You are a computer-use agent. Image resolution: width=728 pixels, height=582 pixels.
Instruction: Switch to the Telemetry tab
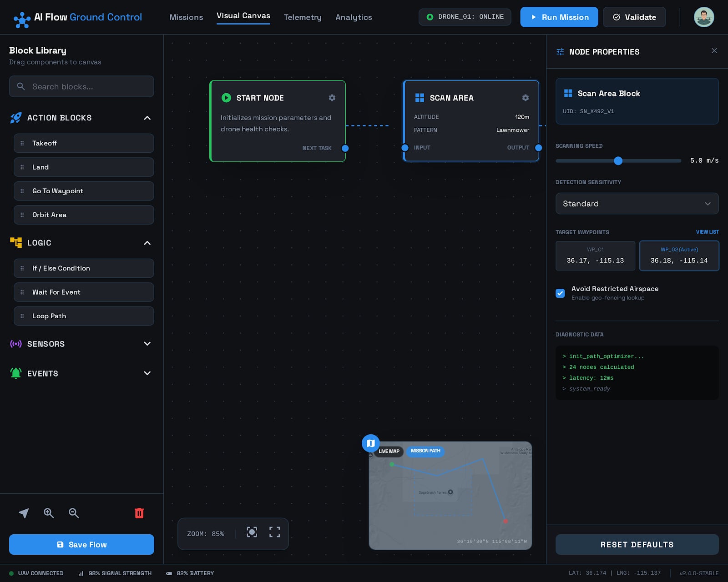point(303,17)
